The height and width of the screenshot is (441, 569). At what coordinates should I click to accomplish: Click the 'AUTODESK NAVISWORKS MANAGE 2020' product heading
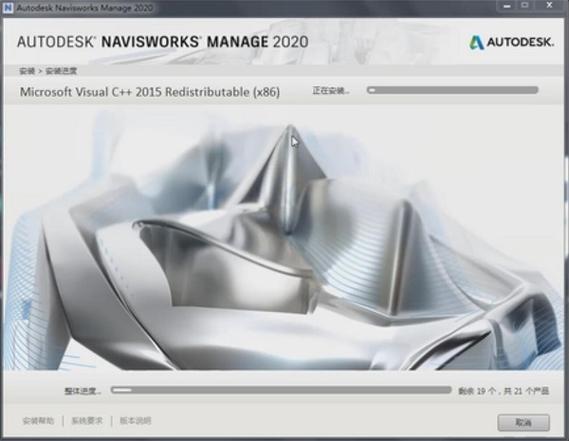(x=163, y=42)
